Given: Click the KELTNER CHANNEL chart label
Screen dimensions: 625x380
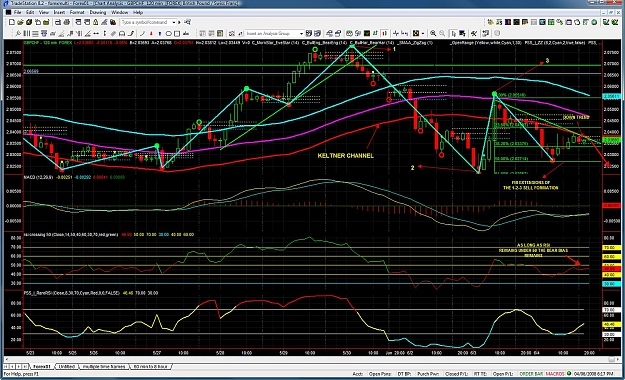Looking at the screenshot, I should click(x=346, y=156).
